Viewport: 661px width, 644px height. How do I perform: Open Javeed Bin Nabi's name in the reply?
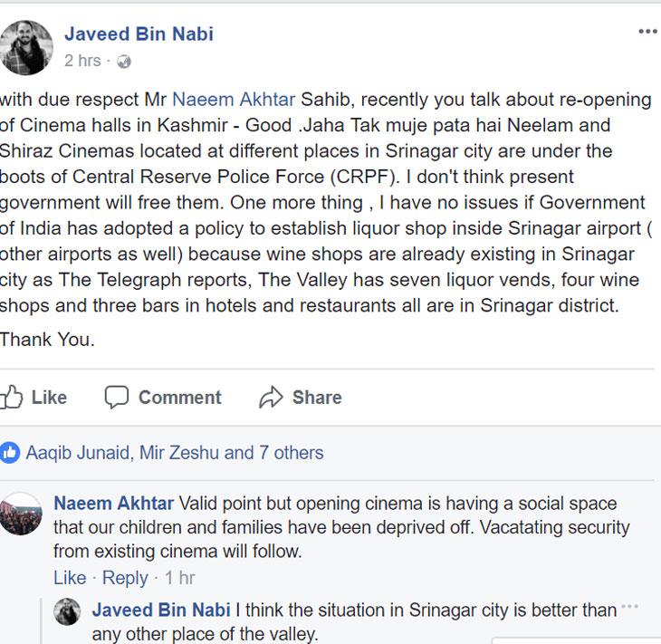point(161,610)
